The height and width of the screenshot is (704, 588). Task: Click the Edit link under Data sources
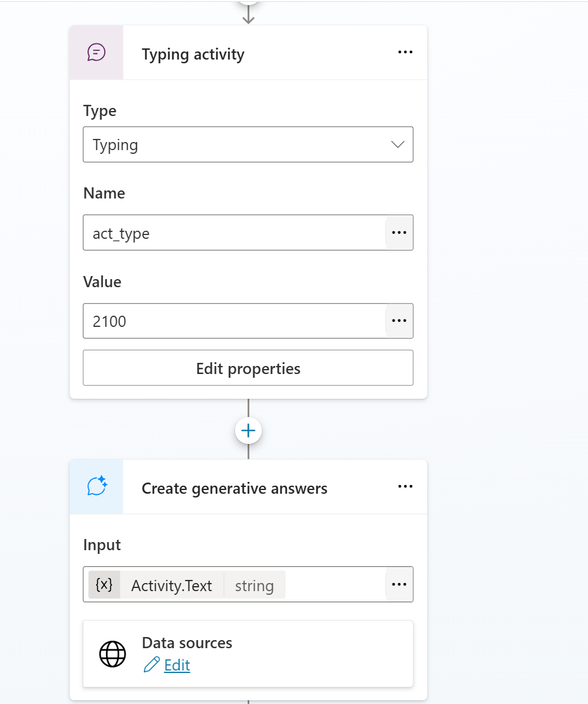click(x=177, y=666)
